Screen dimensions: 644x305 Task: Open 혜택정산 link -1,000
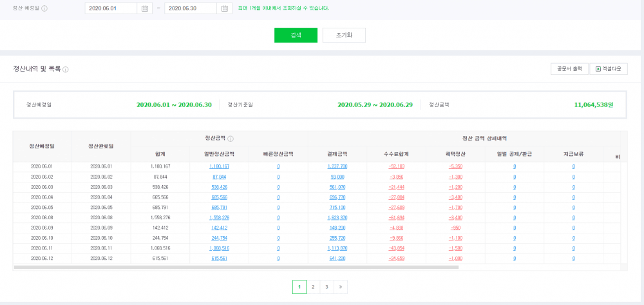click(x=455, y=259)
